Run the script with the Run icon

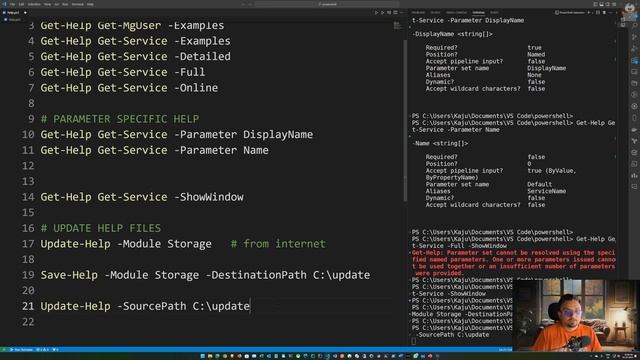376,13
